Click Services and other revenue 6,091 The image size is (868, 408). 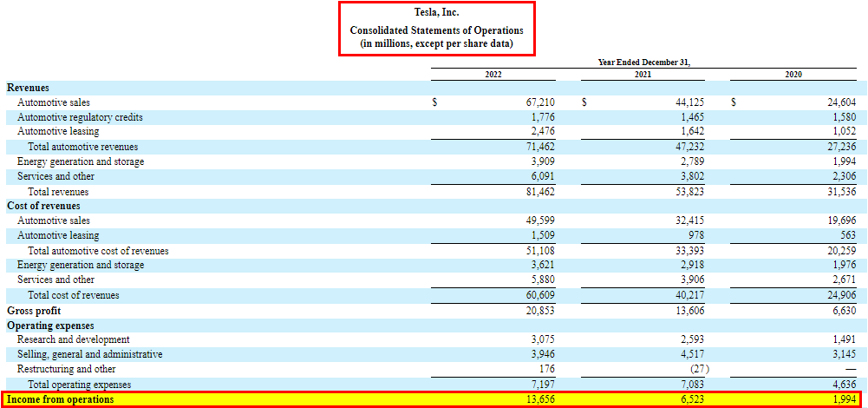[x=543, y=176]
